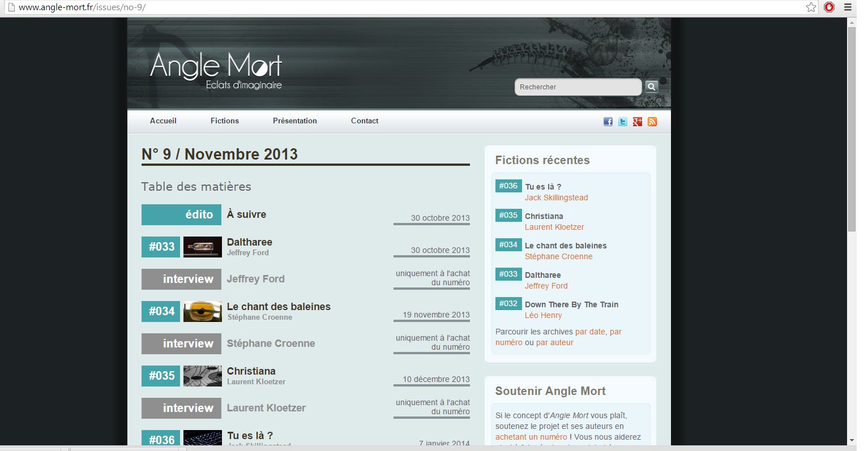This screenshot has width=868, height=451.
Task: Open the Daltharee story thumbnail
Action: 202,247
